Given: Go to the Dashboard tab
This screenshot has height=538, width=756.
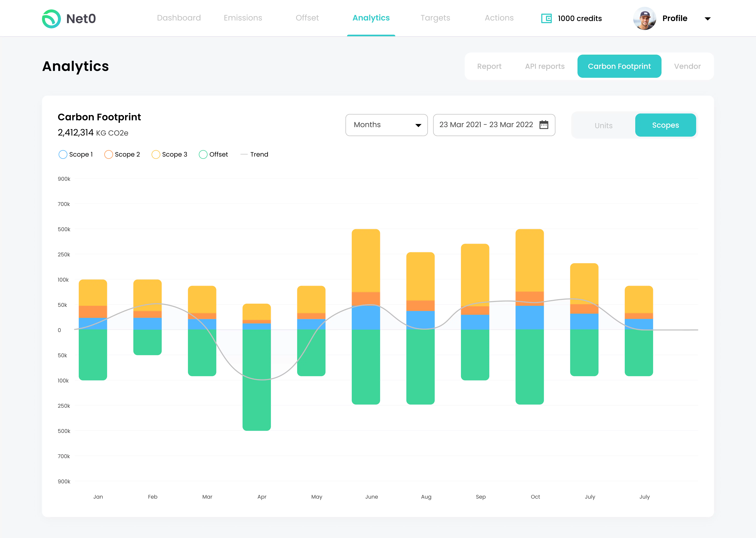Looking at the screenshot, I should pos(179,18).
